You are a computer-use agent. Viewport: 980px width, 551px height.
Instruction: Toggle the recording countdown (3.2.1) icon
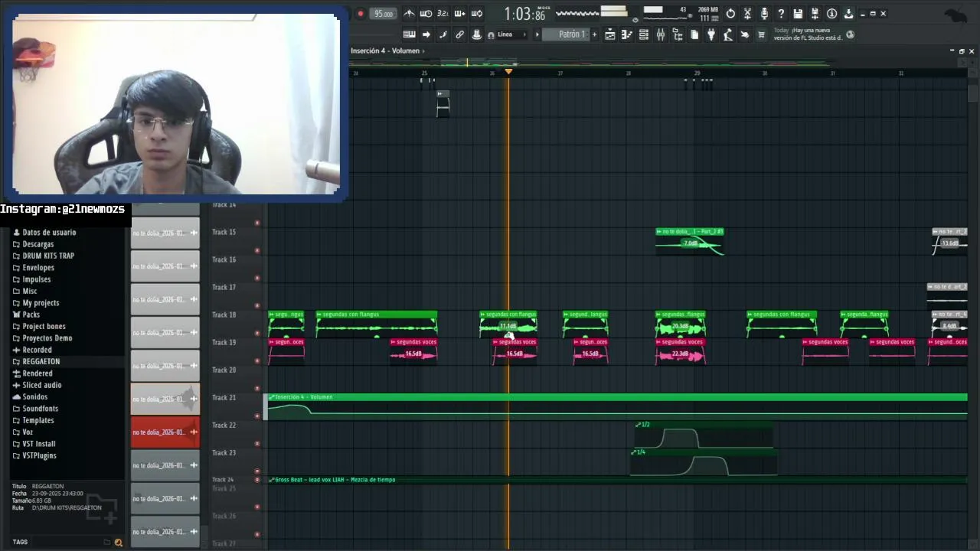(x=443, y=14)
